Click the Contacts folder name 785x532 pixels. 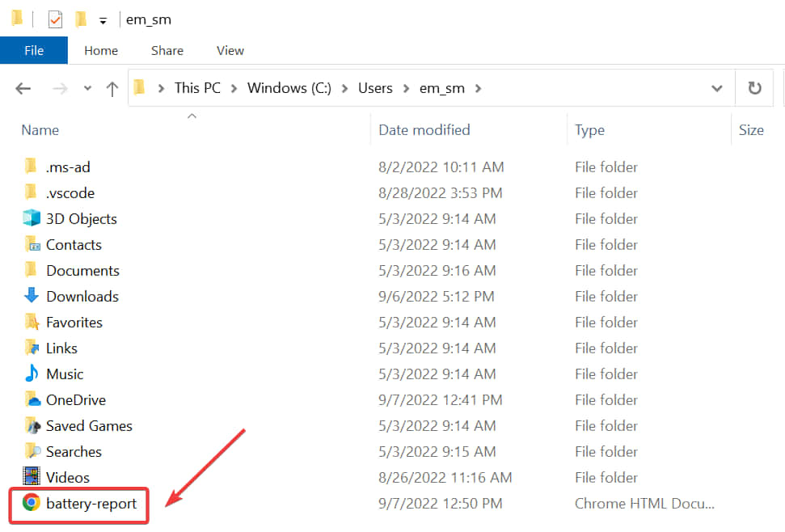point(74,245)
